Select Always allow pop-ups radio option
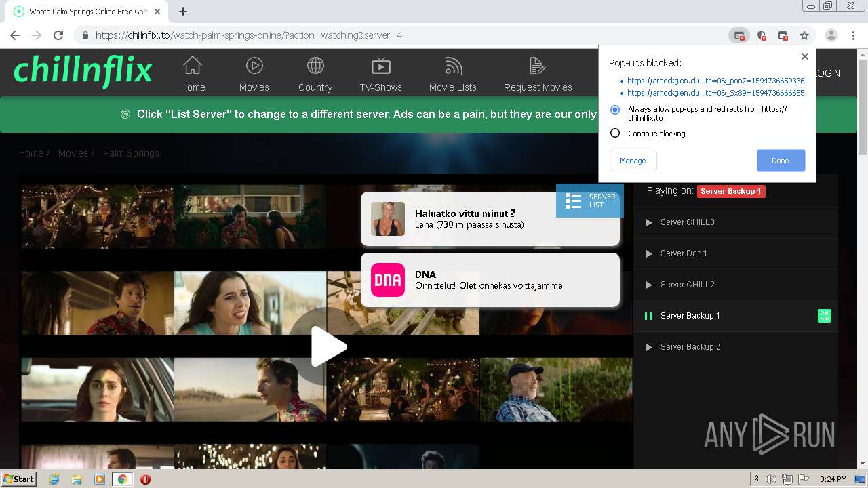The width and height of the screenshot is (868, 488). point(615,110)
